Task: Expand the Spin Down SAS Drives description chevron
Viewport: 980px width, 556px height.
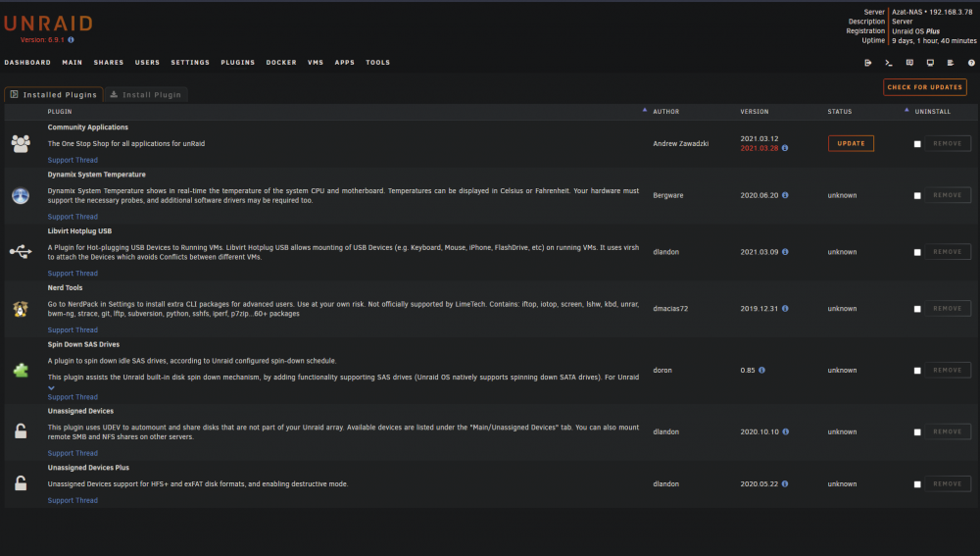Action: [51, 387]
